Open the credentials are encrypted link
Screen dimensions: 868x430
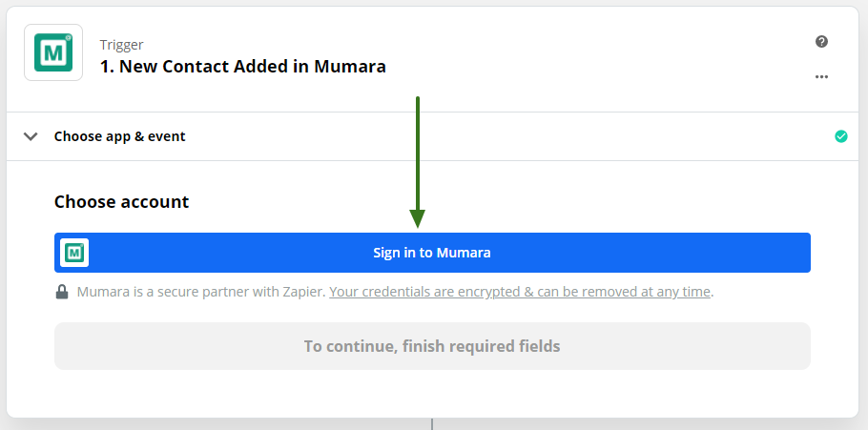point(520,292)
